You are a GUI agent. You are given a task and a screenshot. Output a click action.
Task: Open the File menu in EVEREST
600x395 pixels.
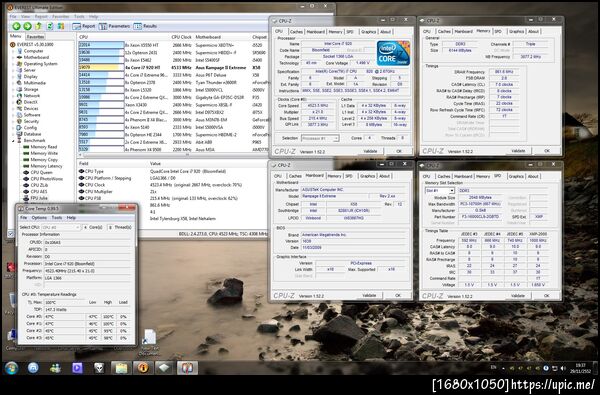tap(13, 17)
